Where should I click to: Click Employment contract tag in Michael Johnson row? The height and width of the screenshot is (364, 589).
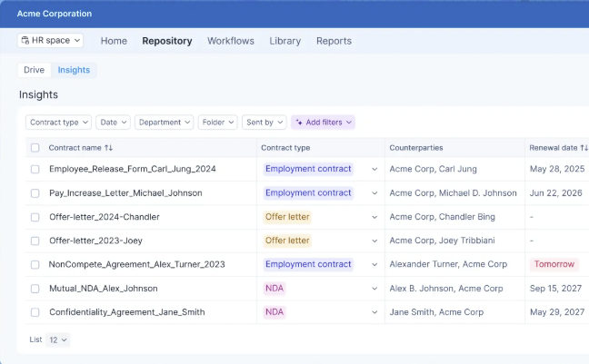[308, 192]
